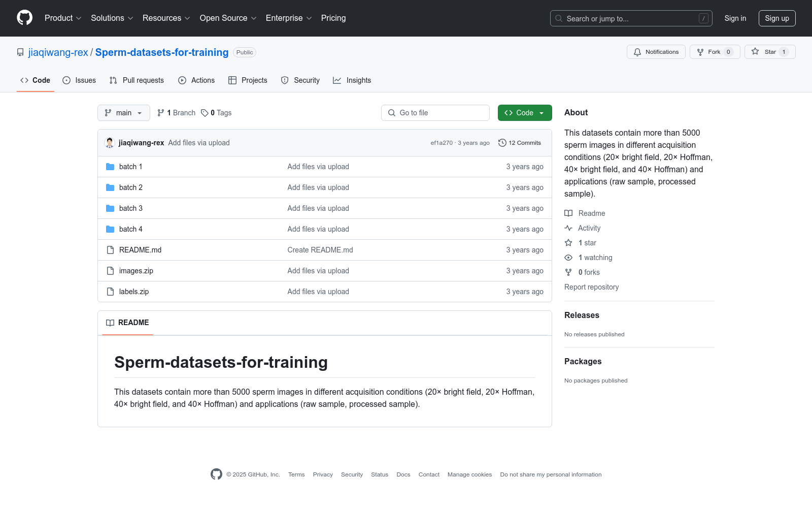Click the commit history clock icon
Image resolution: width=812 pixels, height=508 pixels.
pyautogui.click(x=502, y=143)
